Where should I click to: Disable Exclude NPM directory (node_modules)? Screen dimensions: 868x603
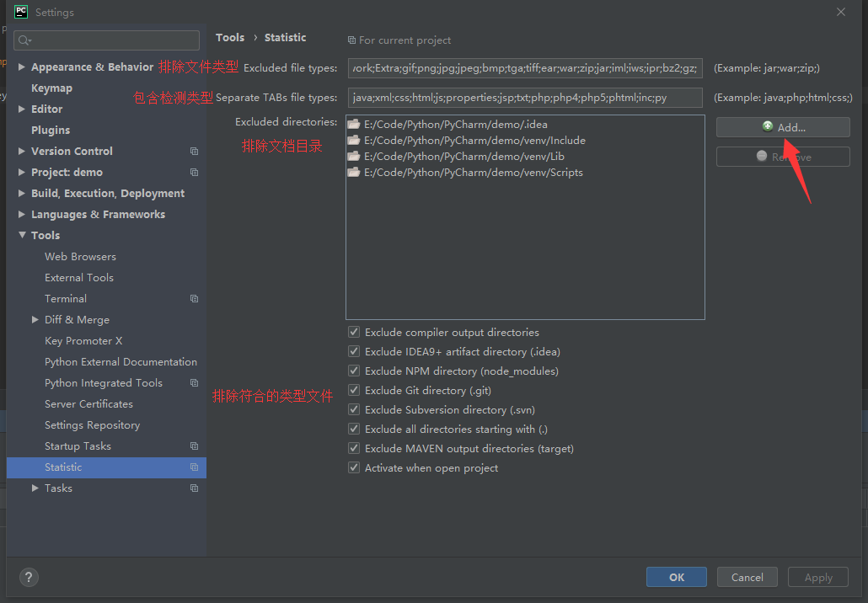pos(354,371)
